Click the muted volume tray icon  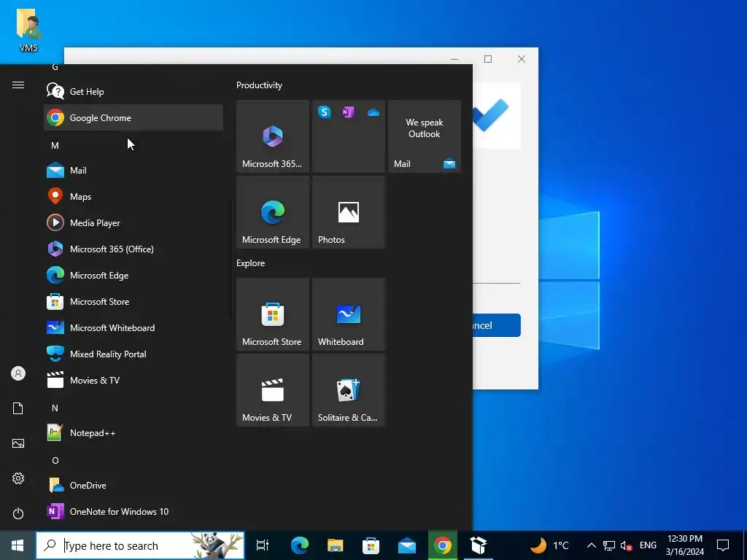(627, 545)
